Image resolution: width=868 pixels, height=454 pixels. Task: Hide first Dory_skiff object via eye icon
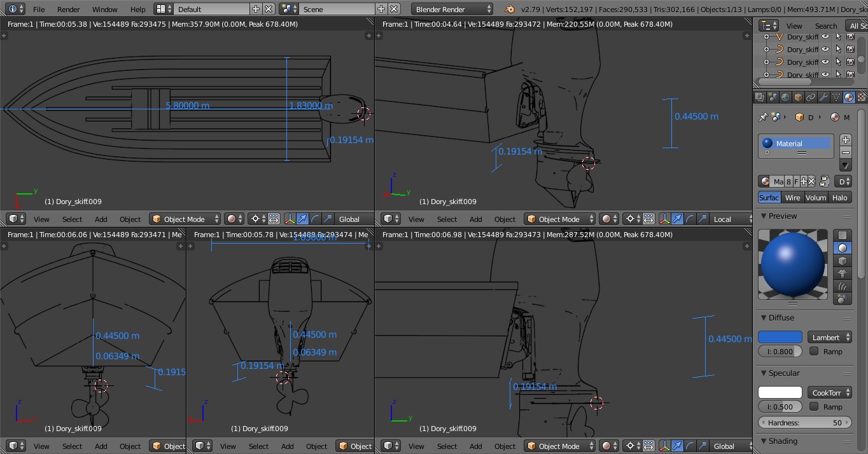tap(825, 37)
